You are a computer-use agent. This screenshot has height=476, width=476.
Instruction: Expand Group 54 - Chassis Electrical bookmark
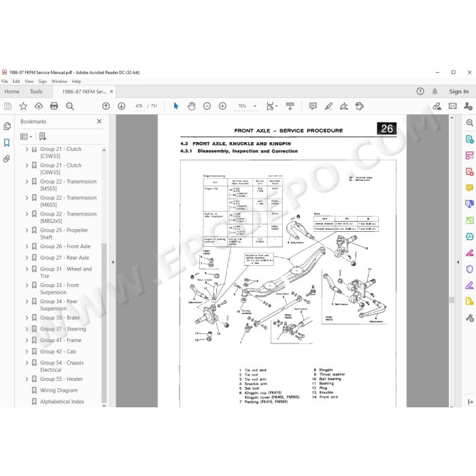27,362
